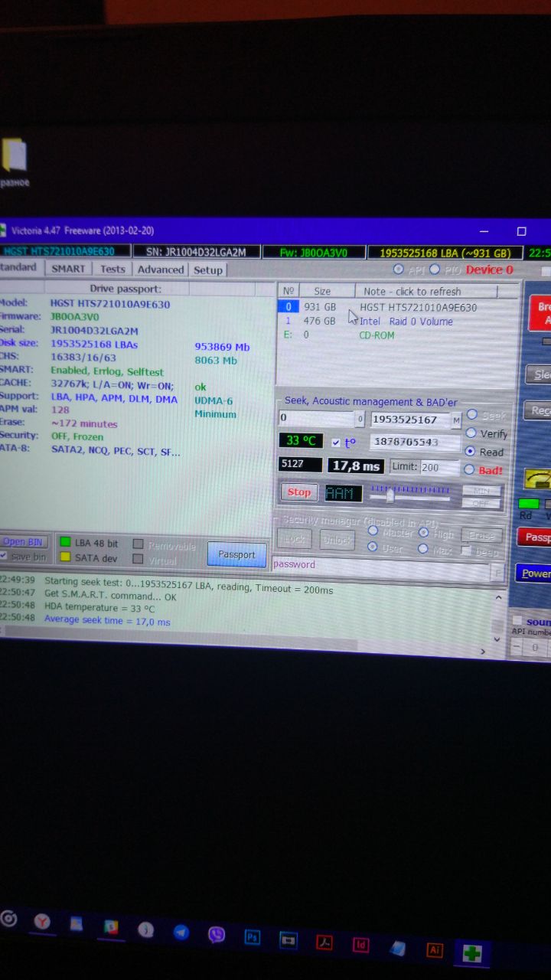This screenshot has width=551, height=980.
Task: Stop the running seek test
Action: coord(299,492)
